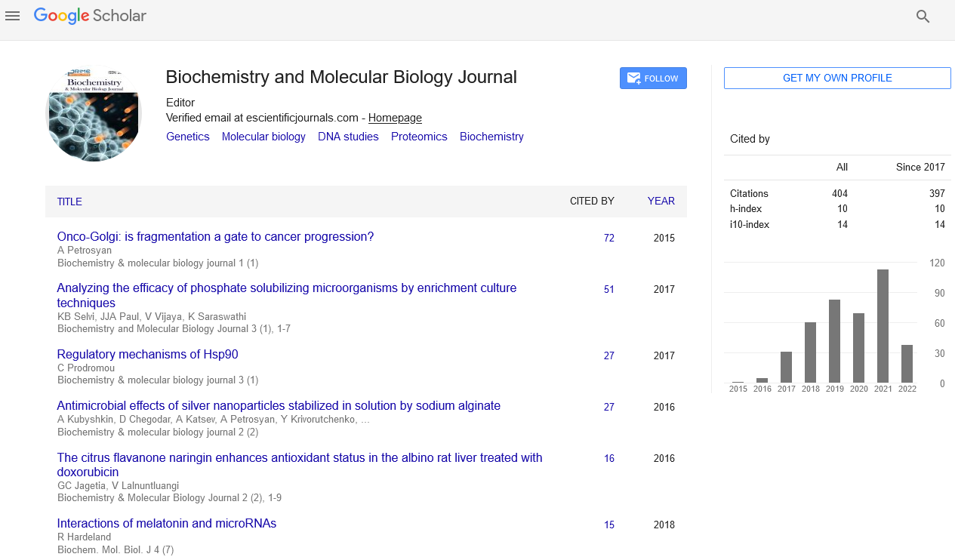Click Get My Own Profile button
The image size is (955, 560).
coord(836,78)
